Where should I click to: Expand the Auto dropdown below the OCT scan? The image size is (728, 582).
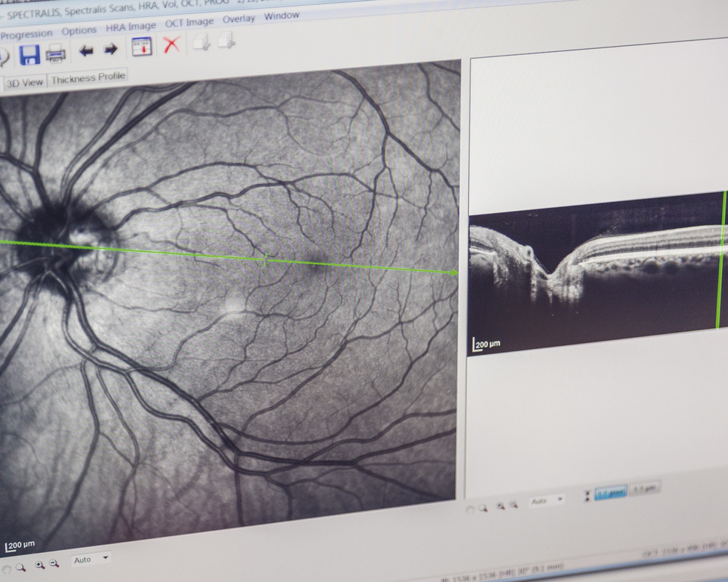coord(546,501)
